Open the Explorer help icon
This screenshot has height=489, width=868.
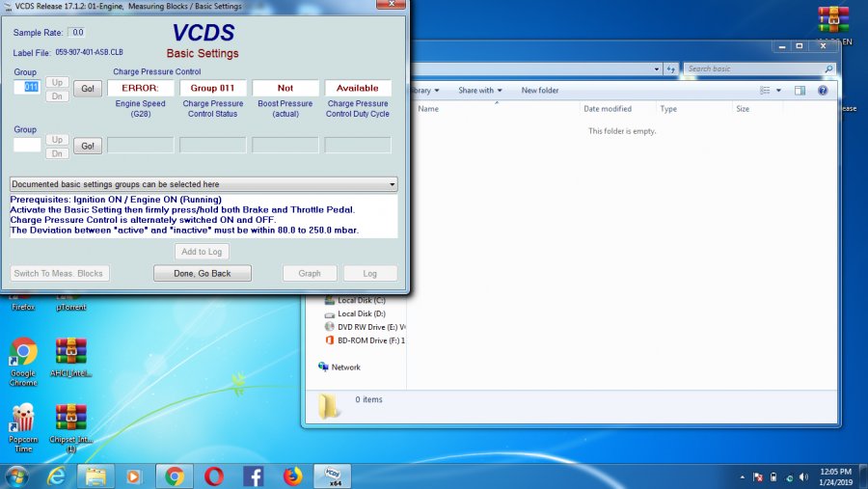tap(823, 91)
